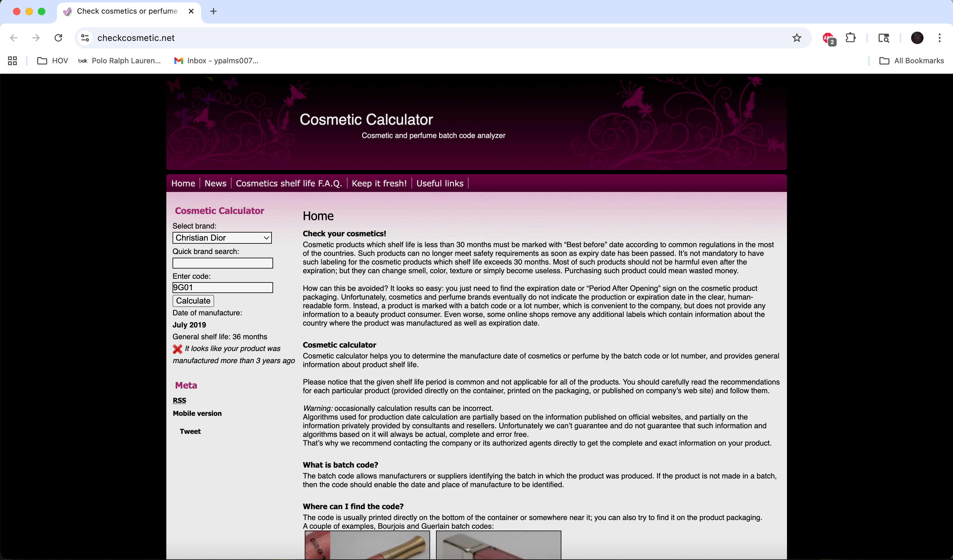This screenshot has height=560, width=953.
Task: Click the Enter code field containing 9G01
Action: [x=223, y=287]
